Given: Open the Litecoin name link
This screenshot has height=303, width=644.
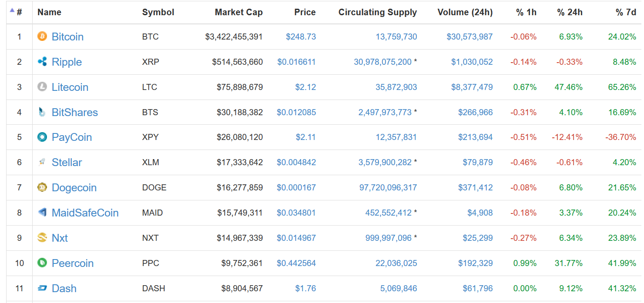Looking at the screenshot, I should point(70,87).
